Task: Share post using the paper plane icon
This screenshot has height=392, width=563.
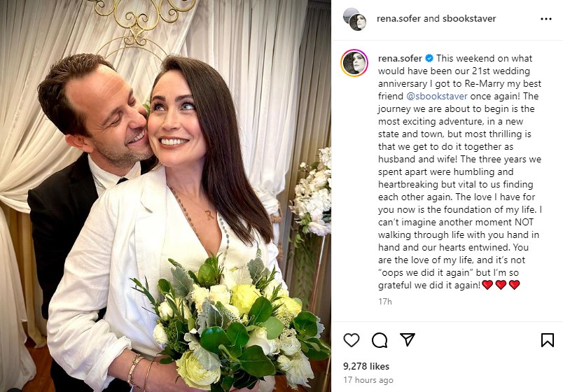Action: click(408, 339)
